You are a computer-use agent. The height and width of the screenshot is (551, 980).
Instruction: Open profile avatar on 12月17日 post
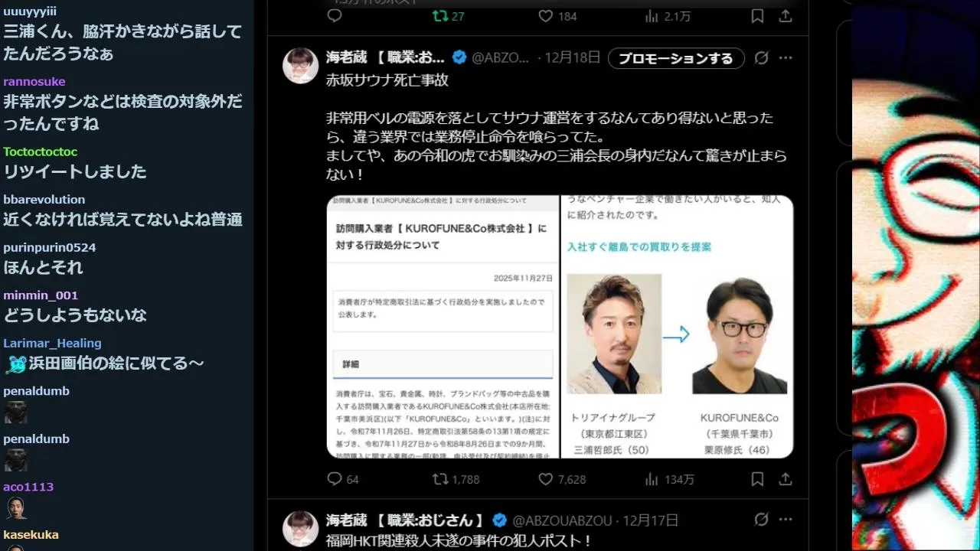click(x=301, y=529)
